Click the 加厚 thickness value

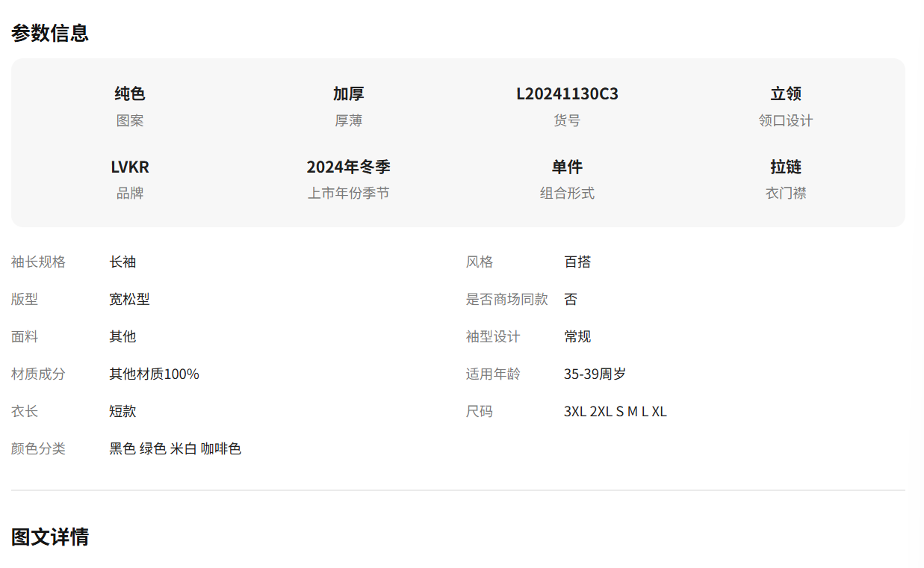pos(348,94)
